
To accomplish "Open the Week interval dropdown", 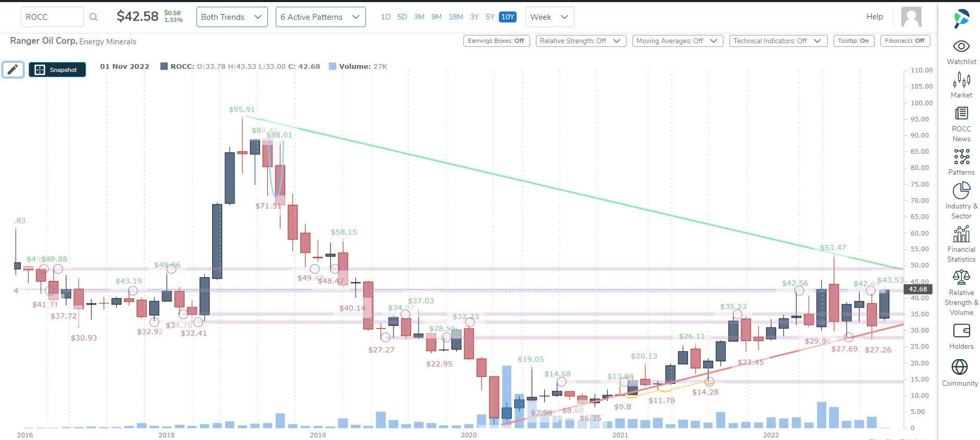I will coord(550,17).
